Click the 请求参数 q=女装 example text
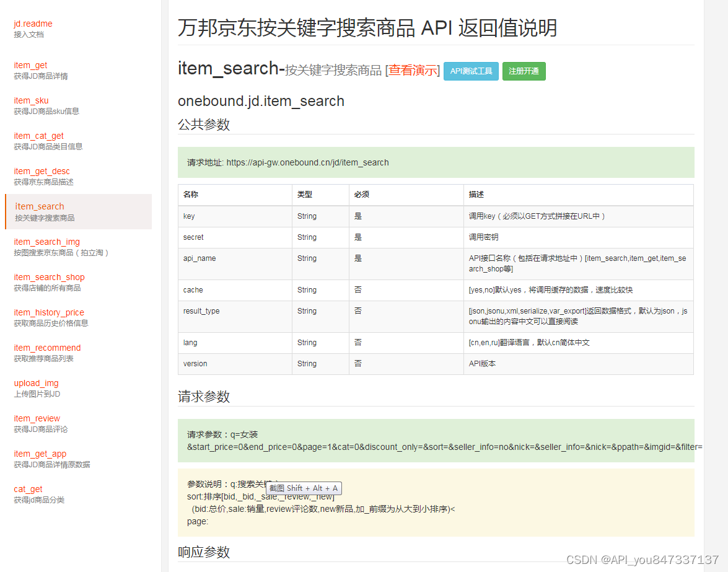This screenshot has height=572, width=728. [222, 434]
